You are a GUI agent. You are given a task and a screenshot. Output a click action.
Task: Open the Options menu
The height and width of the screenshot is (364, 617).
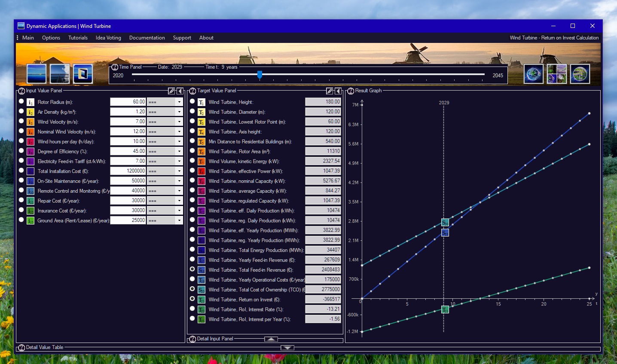[x=51, y=38]
